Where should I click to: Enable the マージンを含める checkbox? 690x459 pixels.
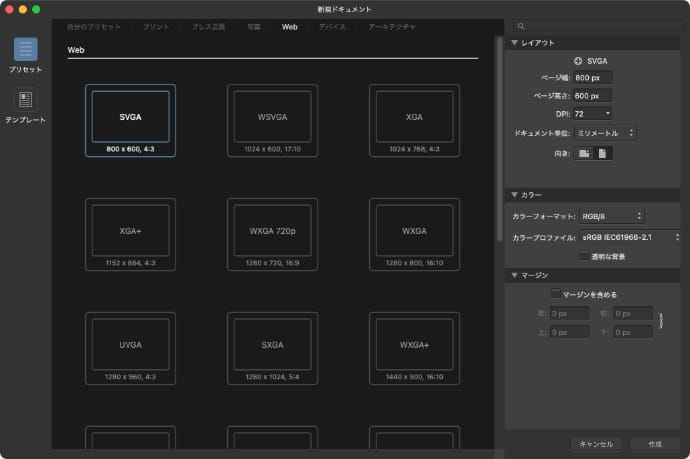[556, 294]
